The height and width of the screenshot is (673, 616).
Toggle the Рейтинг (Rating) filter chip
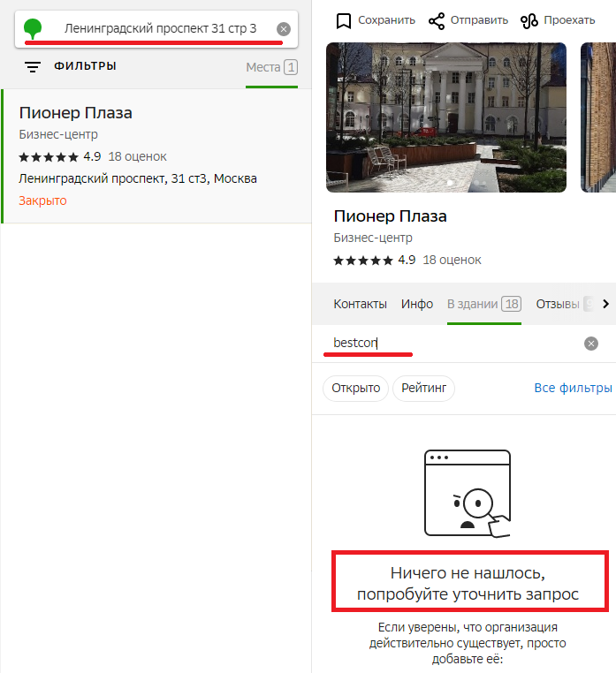tap(423, 388)
